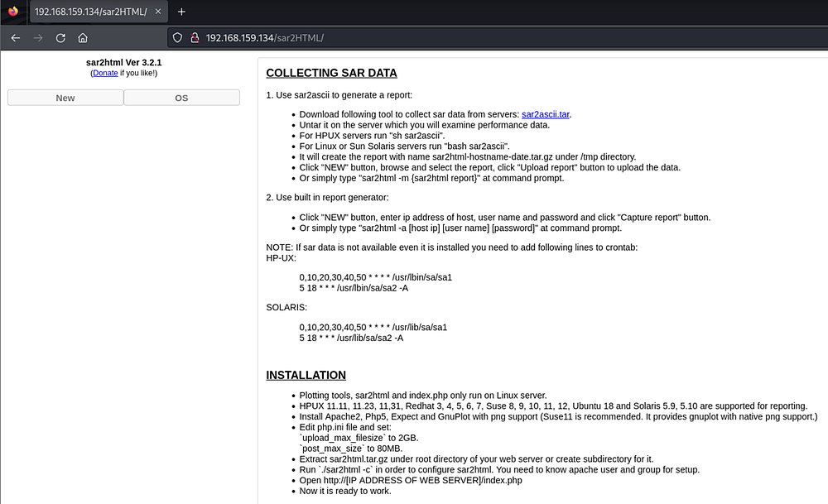This screenshot has height=504, width=828.
Task: Click the INSTALLATION heading
Action: pyautogui.click(x=306, y=375)
